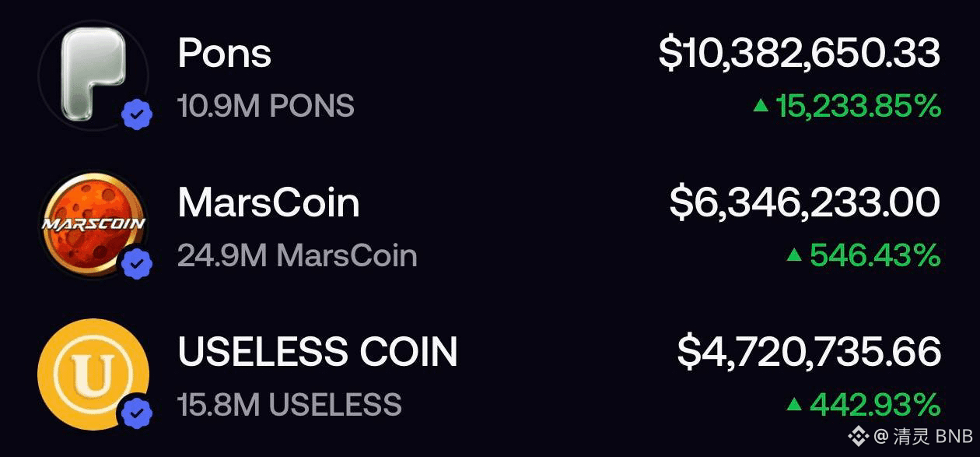Image resolution: width=980 pixels, height=457 pixels.
Task: Click the 15.8M USELESS balance text
Action: (x=289, y=405)
